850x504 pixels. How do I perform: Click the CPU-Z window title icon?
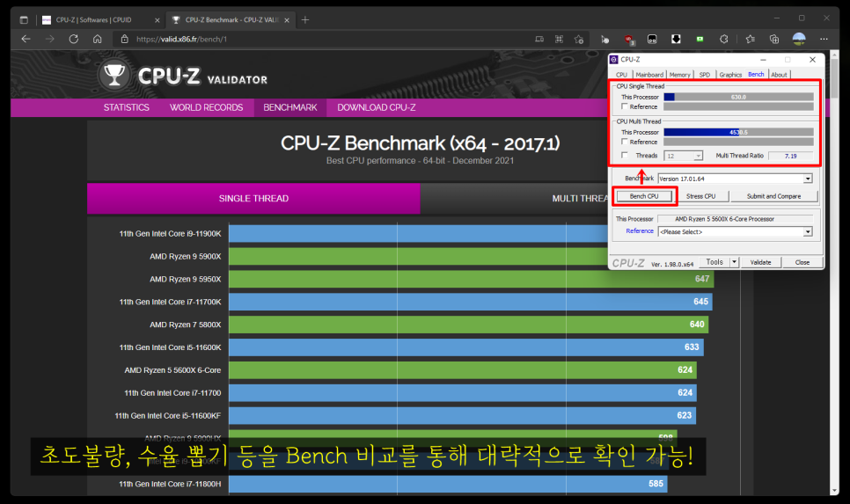[x=614, y=60]
